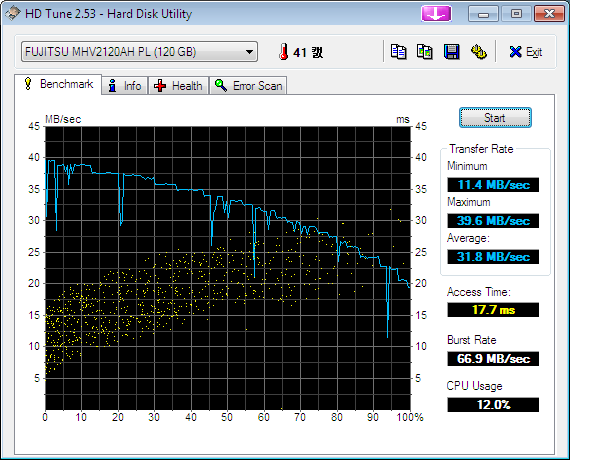Click the MB/sec axis label

tap(63, 119)
